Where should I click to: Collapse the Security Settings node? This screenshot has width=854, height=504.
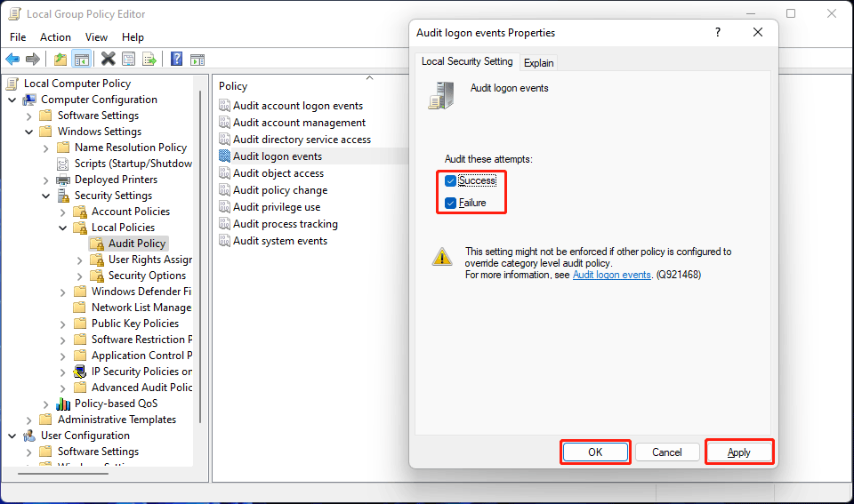click(45, 196)
